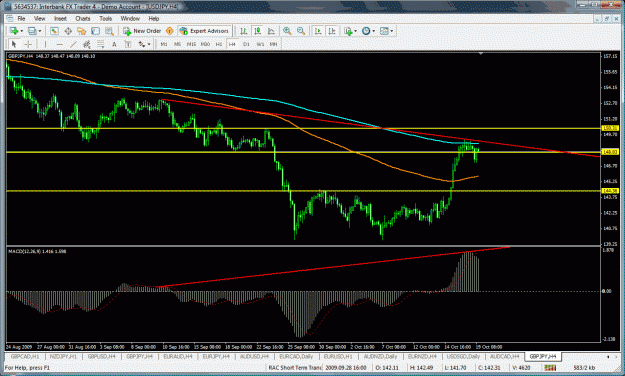Switch chart to candlesticks
This screenshot has height=376, width=625.
coord(257,31)
